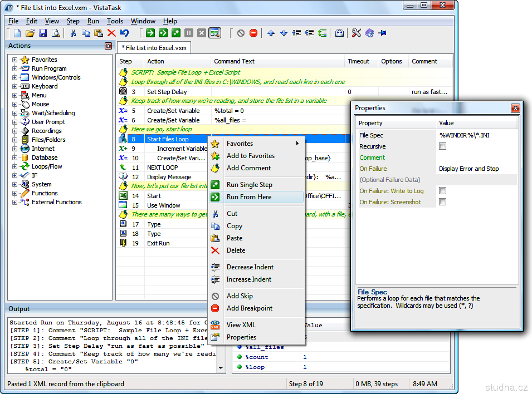Choose Run From Here in context menu
The width and height of the screenshot is (532, 394).
[249, 197]
